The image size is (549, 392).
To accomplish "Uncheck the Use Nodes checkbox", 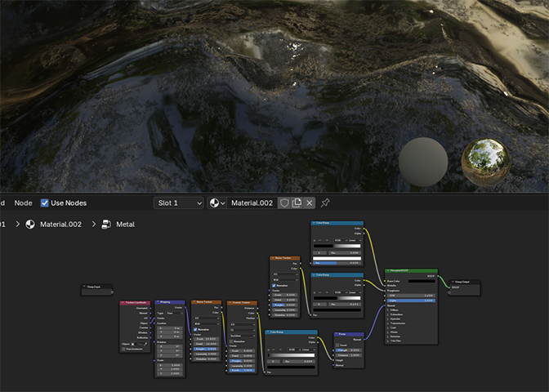I will (45, 203).
